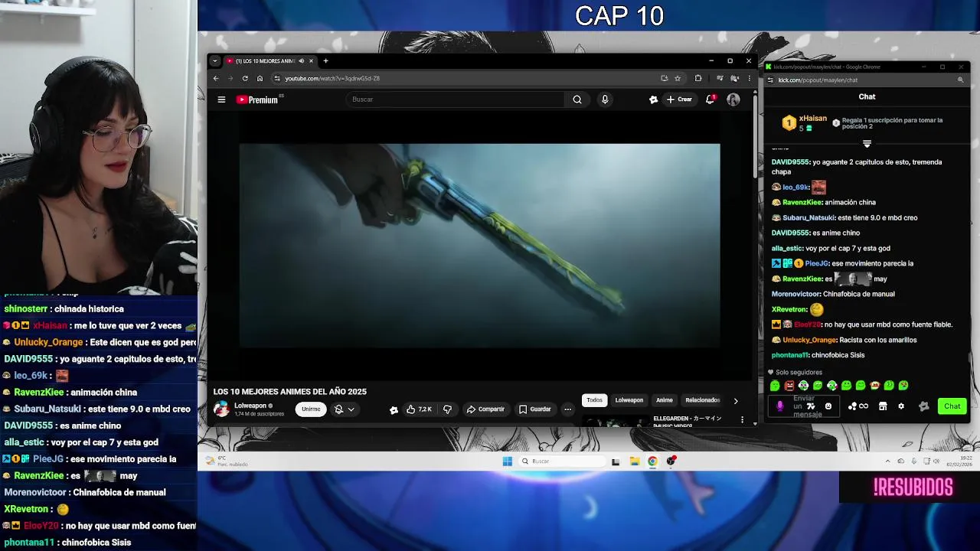980x551 pixels.
Task: Go back in the YouTube browser window
Action: point(216,78)
